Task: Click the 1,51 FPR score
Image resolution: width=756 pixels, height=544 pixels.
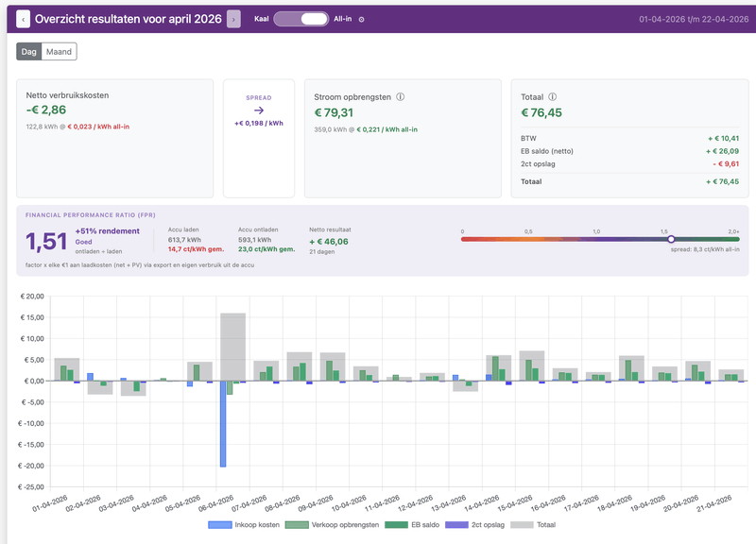Action: 46,242
